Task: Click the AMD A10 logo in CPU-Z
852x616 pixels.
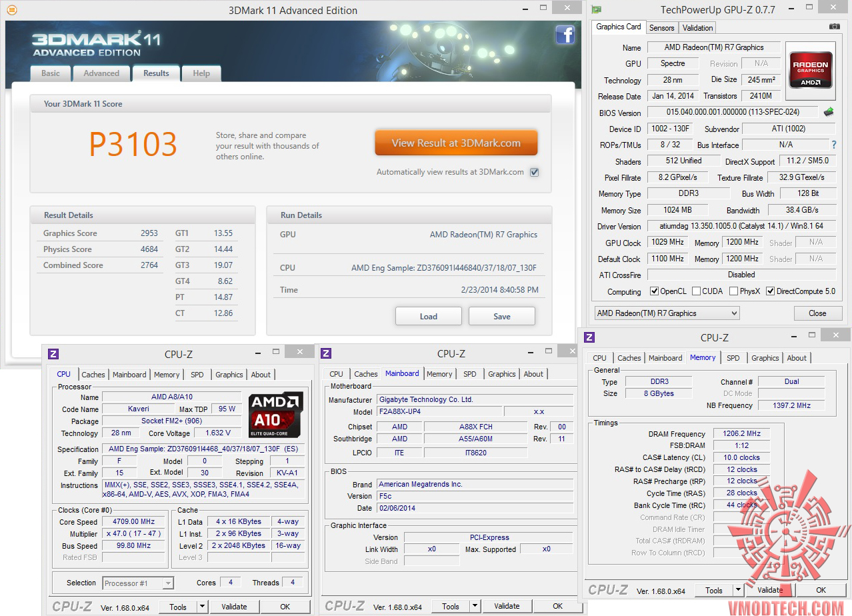Action: point(276,415)
